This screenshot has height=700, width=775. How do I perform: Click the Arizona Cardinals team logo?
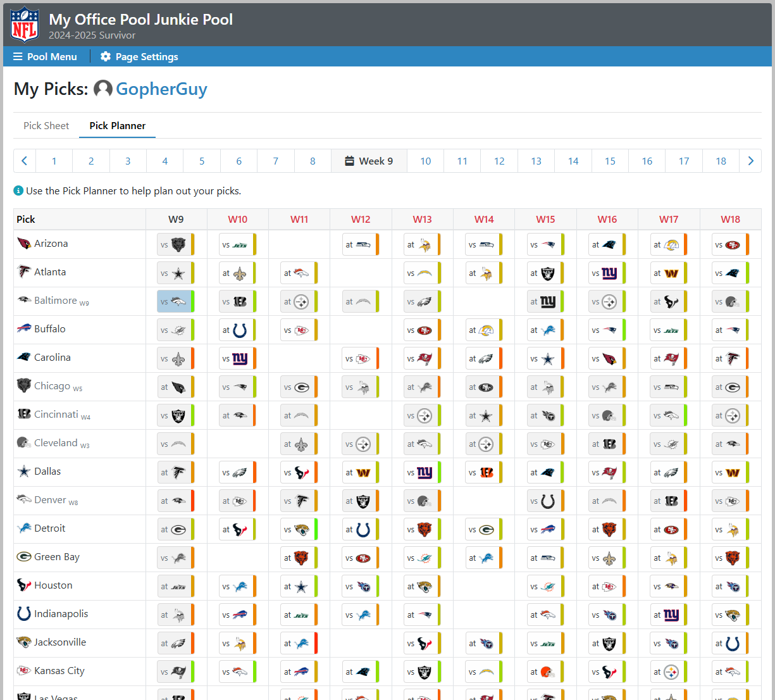coord(23,244)
